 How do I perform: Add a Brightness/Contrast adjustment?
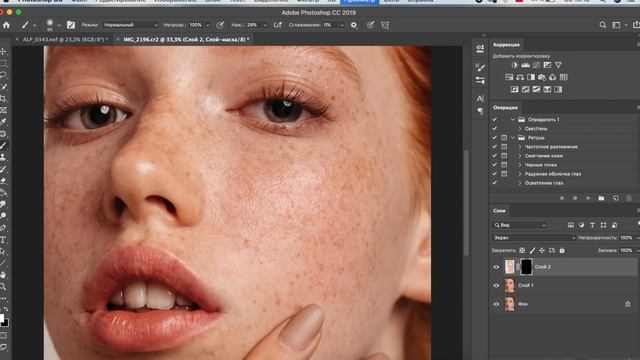(514, 65)
